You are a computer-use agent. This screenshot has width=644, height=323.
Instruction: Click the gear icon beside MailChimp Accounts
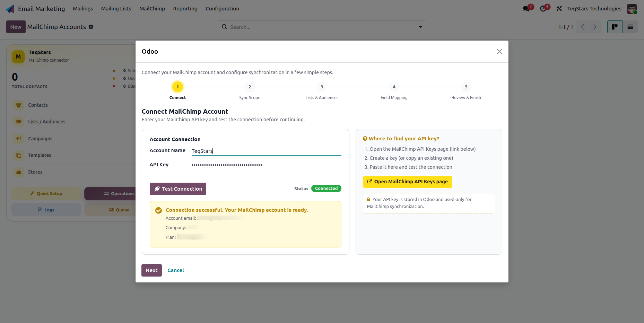[x=91, y=27]
